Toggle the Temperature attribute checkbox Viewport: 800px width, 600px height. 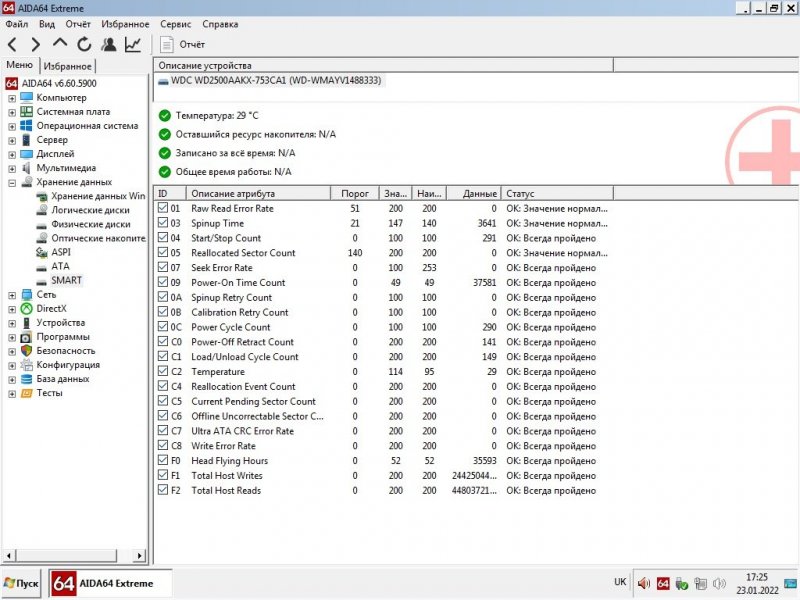(x=164, y=371)
